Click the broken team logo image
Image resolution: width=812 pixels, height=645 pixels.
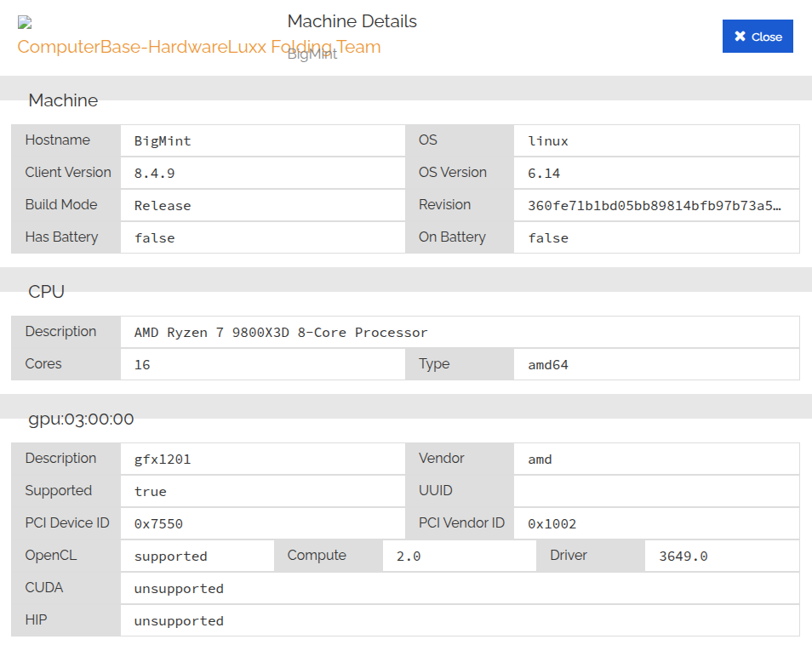(x=25, y=22)
